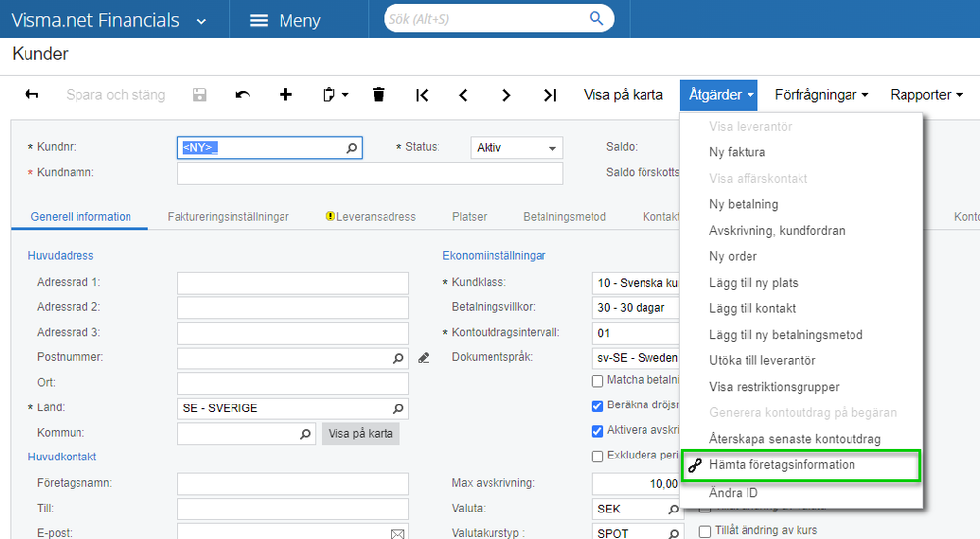Image resolution: width=980 pixels, height=539 pixels.
Task: Open the Status Aktiv dropdown
Action: 516,148
